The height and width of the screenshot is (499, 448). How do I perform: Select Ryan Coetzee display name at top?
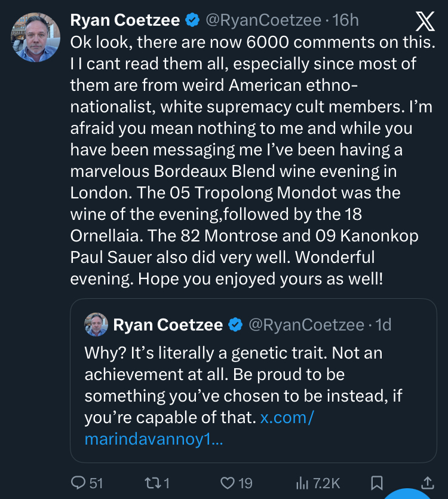[125, 20]
